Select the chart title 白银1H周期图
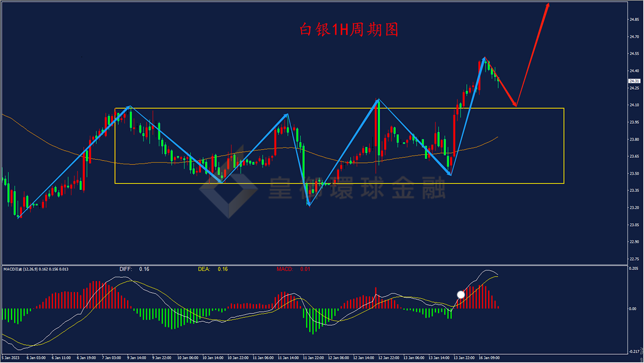The image size is (644, 363). (349, 30)
